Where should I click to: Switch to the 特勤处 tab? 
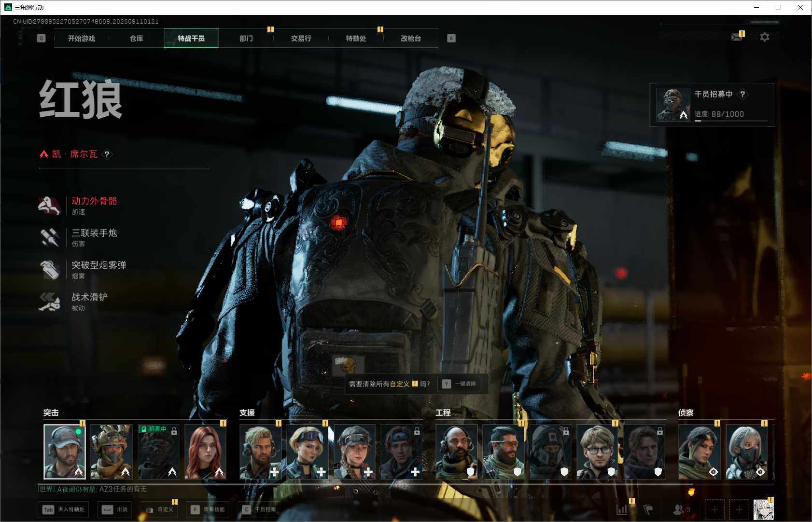click(x=356, y=39)
